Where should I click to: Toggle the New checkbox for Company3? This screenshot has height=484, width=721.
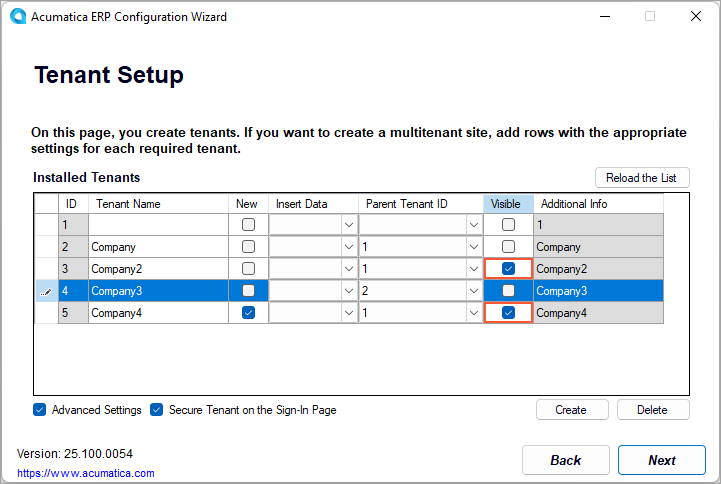coord(248,291)
